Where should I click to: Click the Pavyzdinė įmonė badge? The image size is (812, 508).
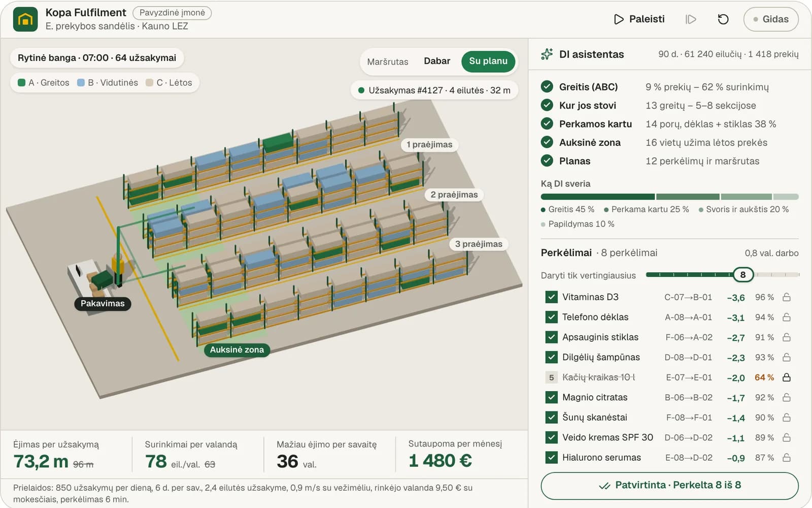click(172, 13)
